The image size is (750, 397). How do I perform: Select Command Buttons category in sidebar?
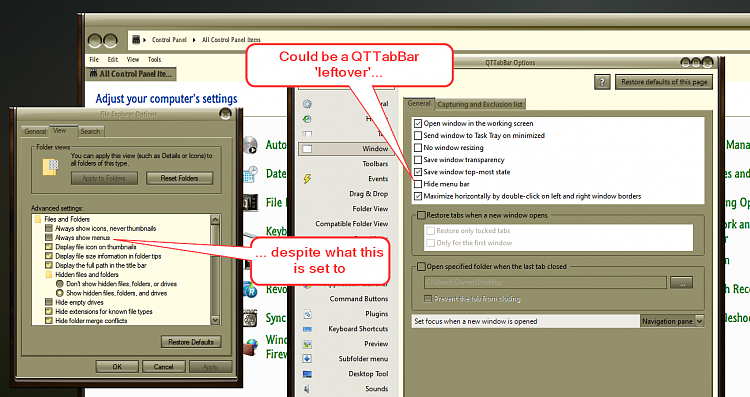coord(359,299)
